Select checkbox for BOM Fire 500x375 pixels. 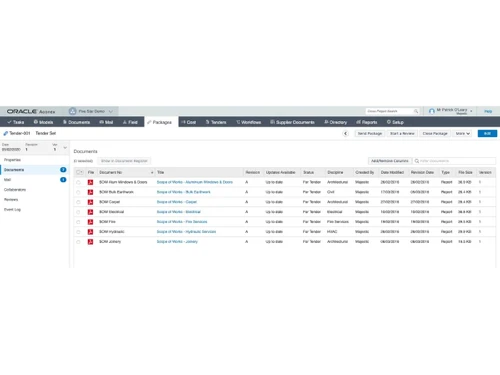pos(78,222)
